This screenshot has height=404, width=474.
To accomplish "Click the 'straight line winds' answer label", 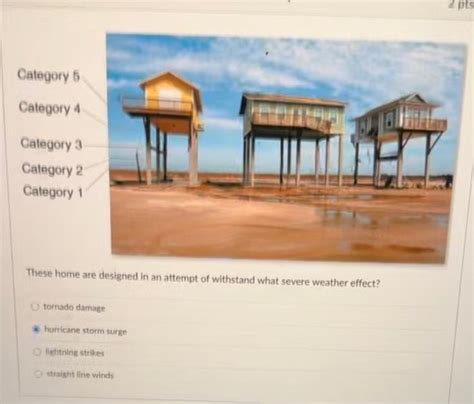I will [80, 375].
